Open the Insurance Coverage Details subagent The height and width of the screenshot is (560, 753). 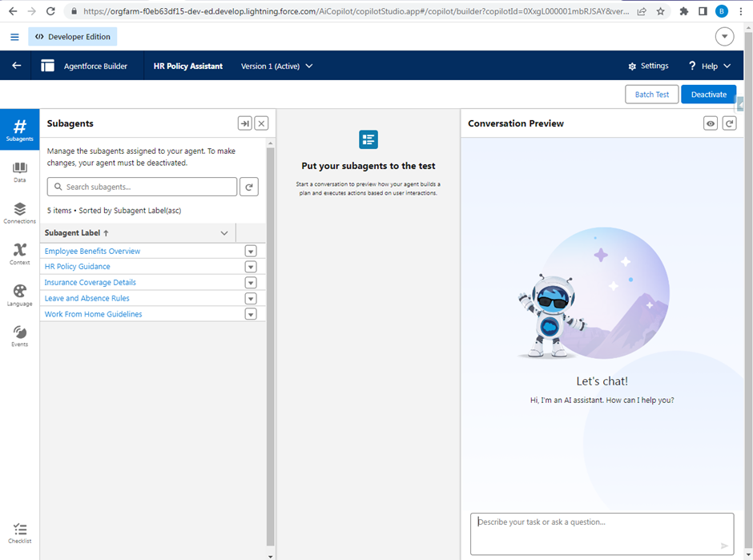click(x=91, y=282)
